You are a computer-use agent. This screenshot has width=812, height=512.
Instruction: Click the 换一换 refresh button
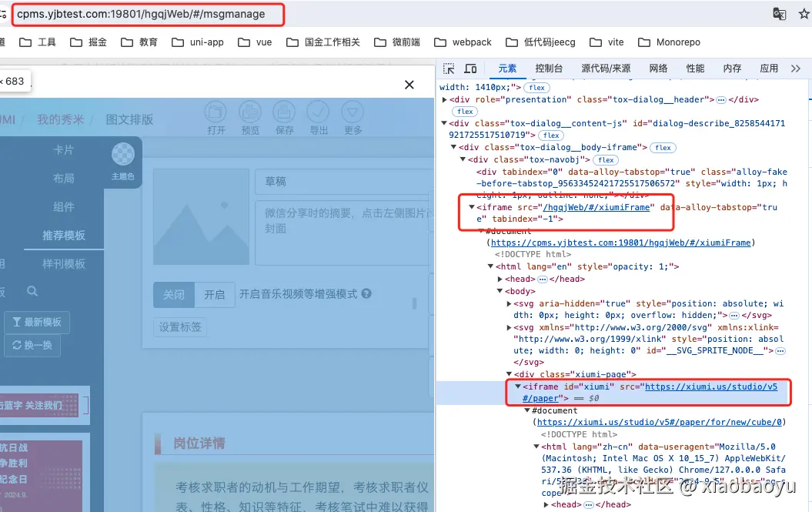pyautogui.click(x=32, y=345)
